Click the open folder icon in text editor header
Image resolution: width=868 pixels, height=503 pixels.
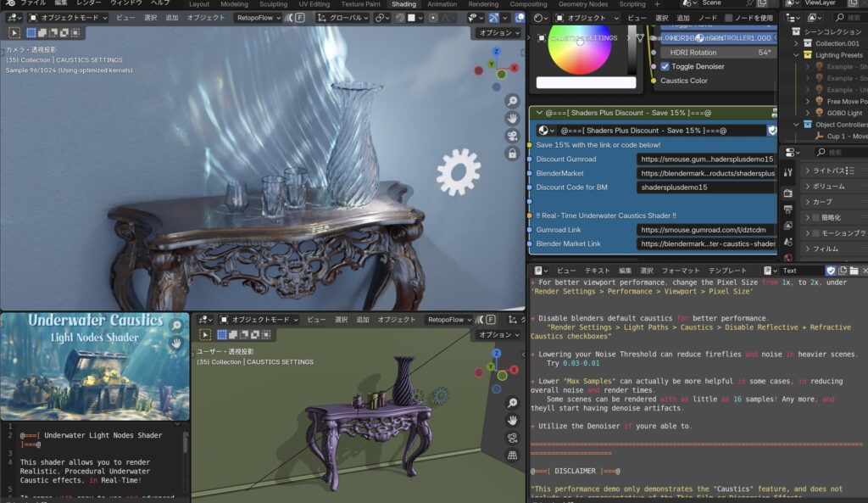click(x=854, y=271)
